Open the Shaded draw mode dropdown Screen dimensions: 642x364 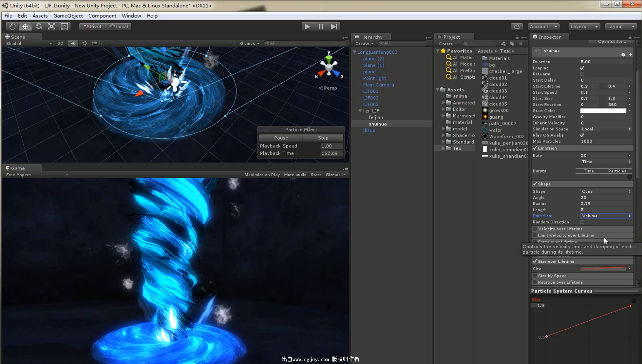click(x=28, y=43)
